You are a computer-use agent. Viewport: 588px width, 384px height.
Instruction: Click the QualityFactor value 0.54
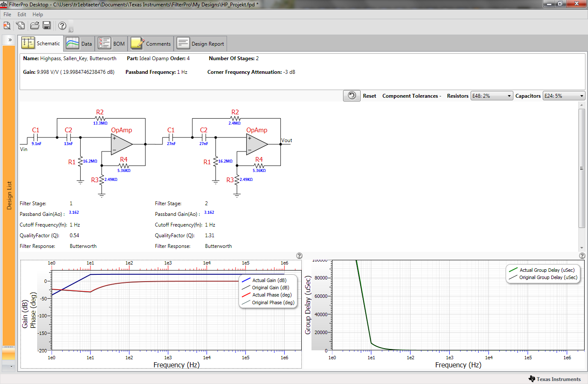(74, 236)
